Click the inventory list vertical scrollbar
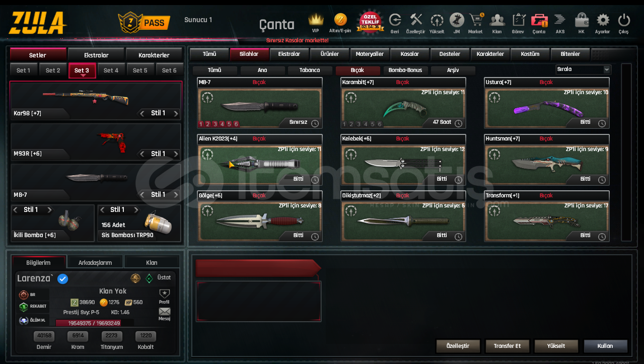Image resolution: width=644 pixels, height=364 pixels. 626,152
